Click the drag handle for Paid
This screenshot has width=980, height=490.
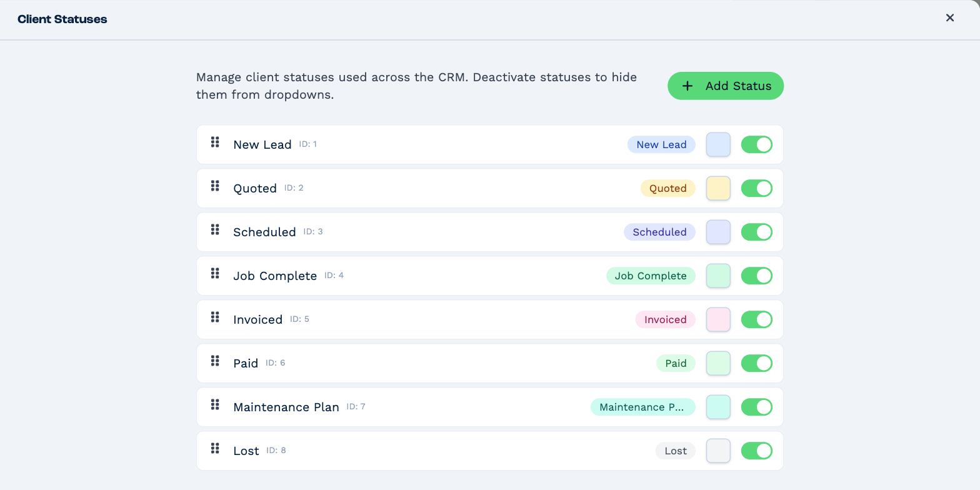(215, 361)
